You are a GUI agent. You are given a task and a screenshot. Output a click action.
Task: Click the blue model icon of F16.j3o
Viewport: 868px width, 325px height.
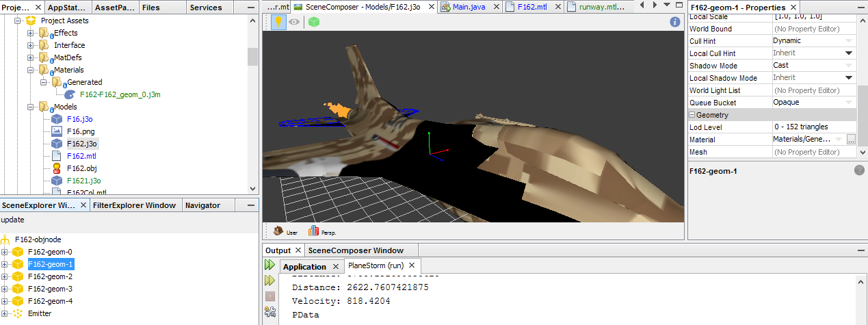click(x=57, y=119)
